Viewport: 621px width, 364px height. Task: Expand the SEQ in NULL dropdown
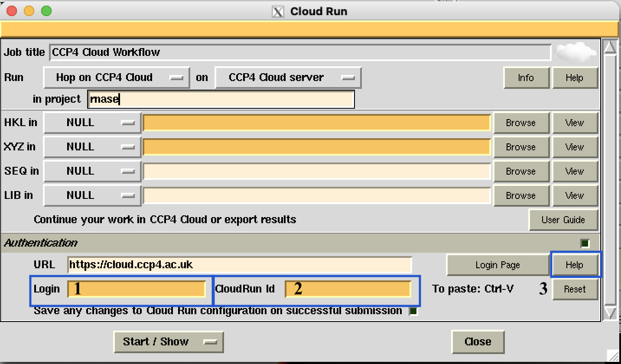pyautogui.click(x=91, y=171)
